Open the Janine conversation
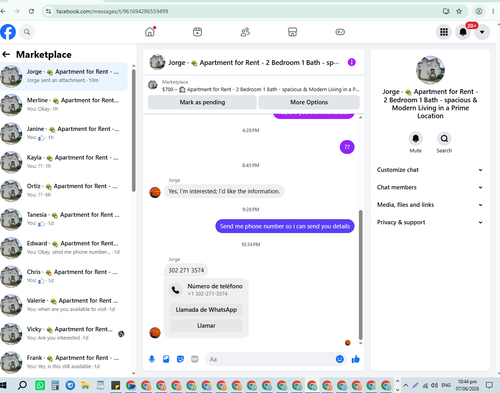Viewport: 500px width, 393px height. [x=64, y=133]
